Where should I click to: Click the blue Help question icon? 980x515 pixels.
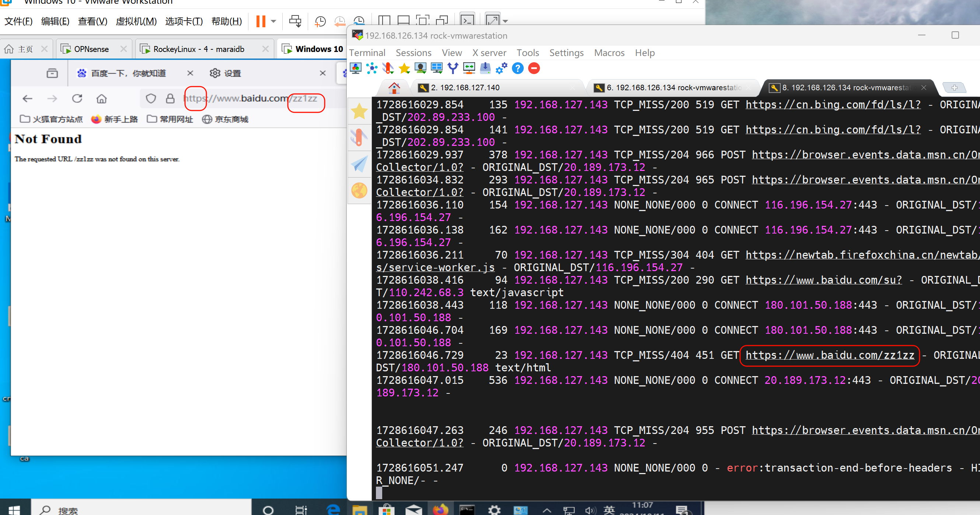point(517,69)
